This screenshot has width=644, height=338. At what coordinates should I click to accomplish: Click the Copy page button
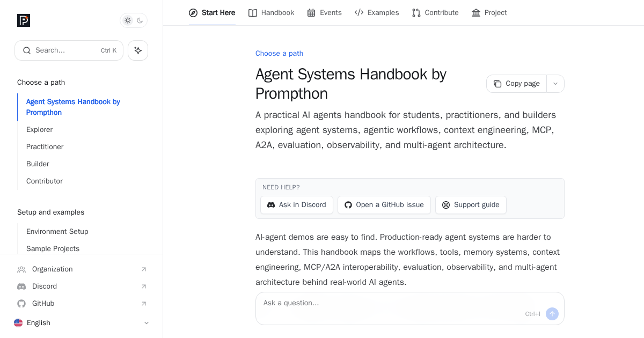pyautogui.click(x=516, y=84)
